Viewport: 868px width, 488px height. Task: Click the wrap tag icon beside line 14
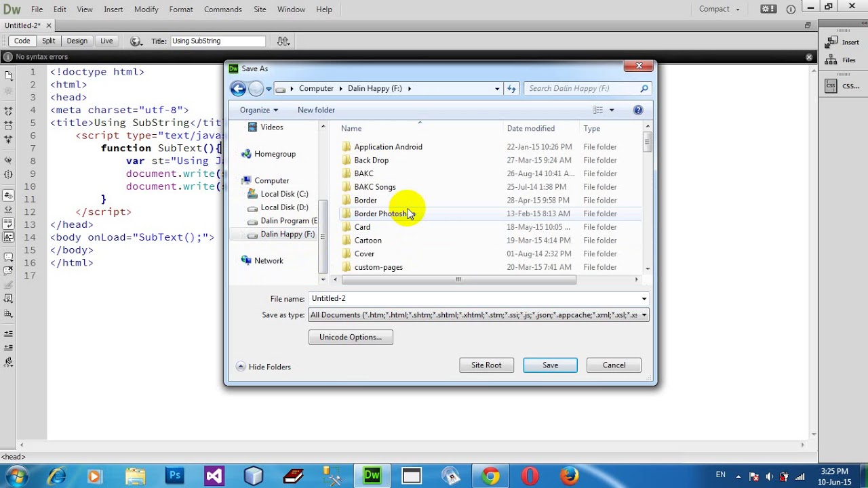click(8, 237)
